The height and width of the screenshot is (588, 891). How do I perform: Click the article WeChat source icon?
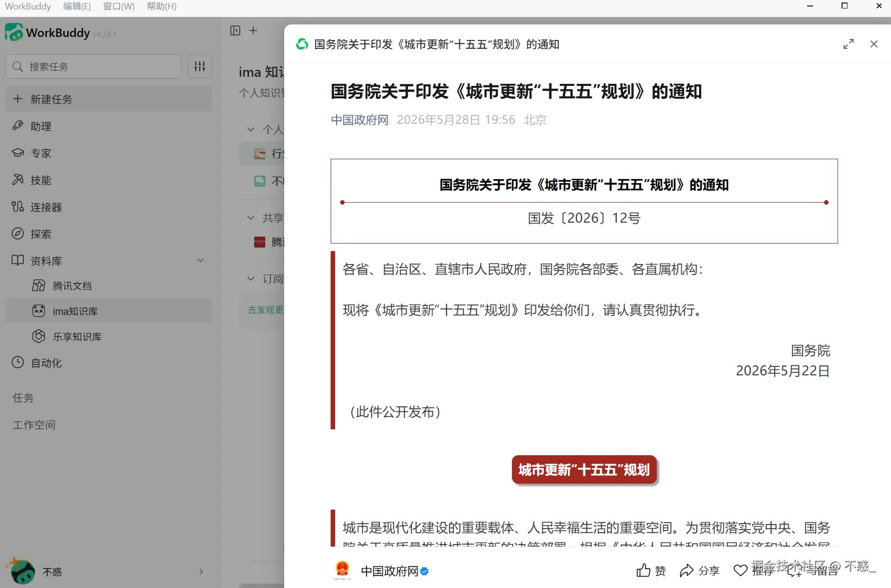pos(302,44)
